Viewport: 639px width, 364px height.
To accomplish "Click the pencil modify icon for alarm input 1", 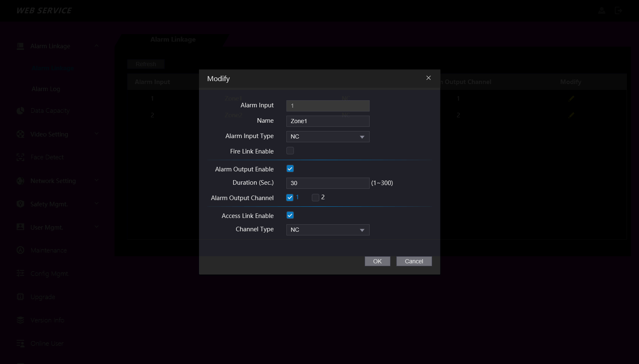I will coord(571,99).
